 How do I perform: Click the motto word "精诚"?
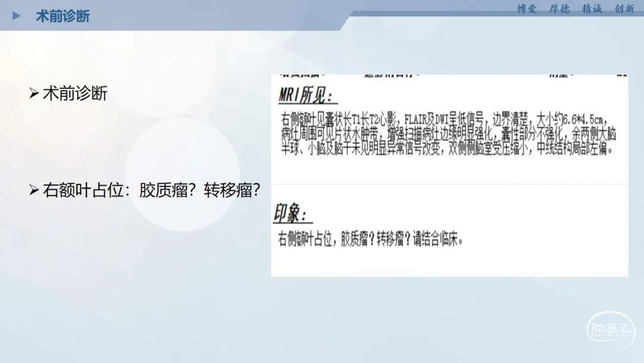coord(592,8)
